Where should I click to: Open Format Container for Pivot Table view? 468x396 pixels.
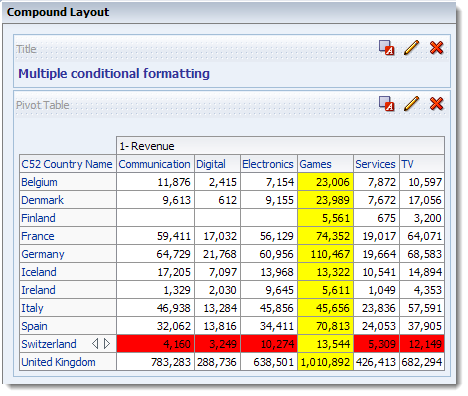pyautogui.click(x=387, y=104)
